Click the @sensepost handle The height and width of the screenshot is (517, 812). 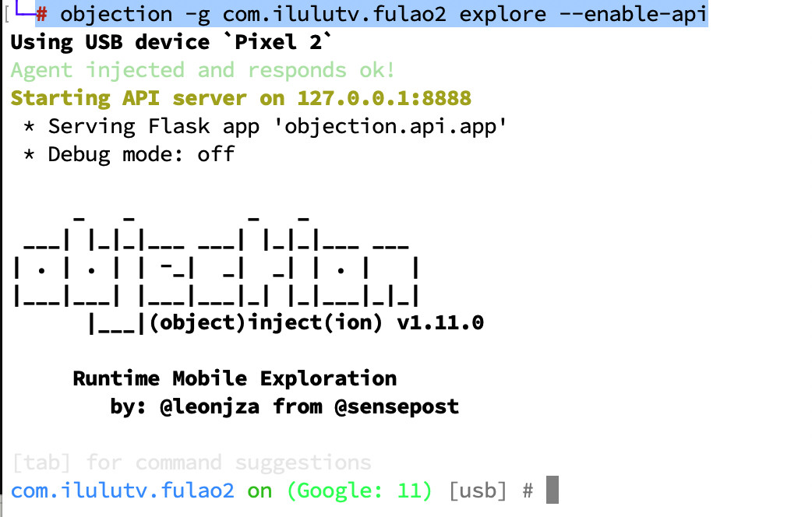click(x=397, y=406)
